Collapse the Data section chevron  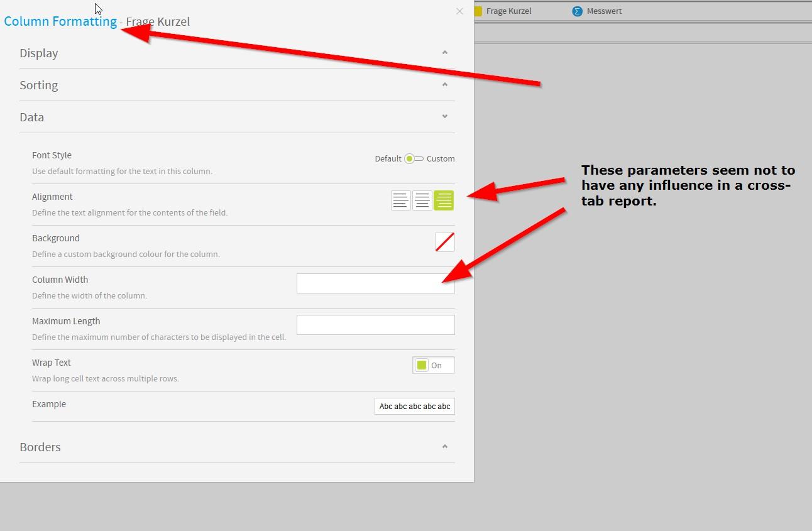coord(445,117)
